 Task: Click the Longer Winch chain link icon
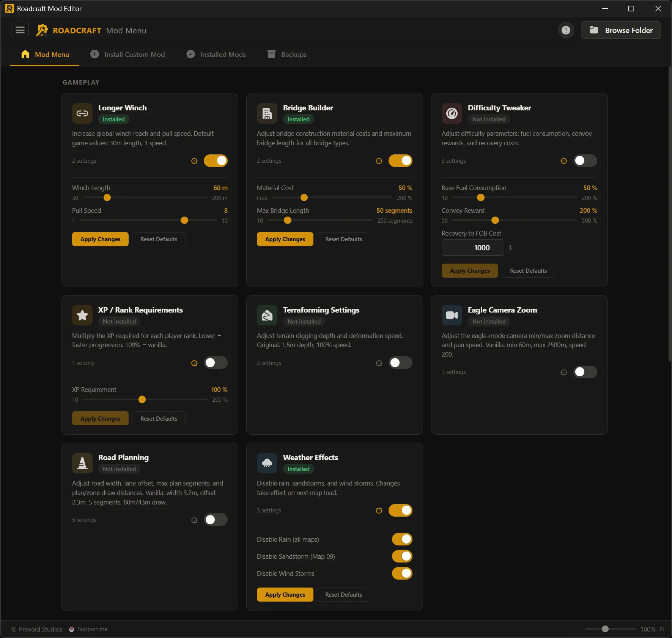82,113
